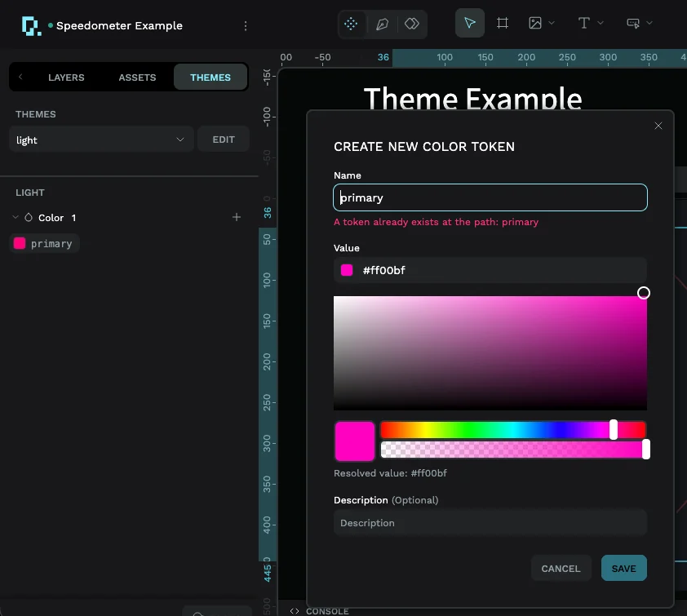
Task: Open the widget tool dropdown arrow
Action: 649,23
